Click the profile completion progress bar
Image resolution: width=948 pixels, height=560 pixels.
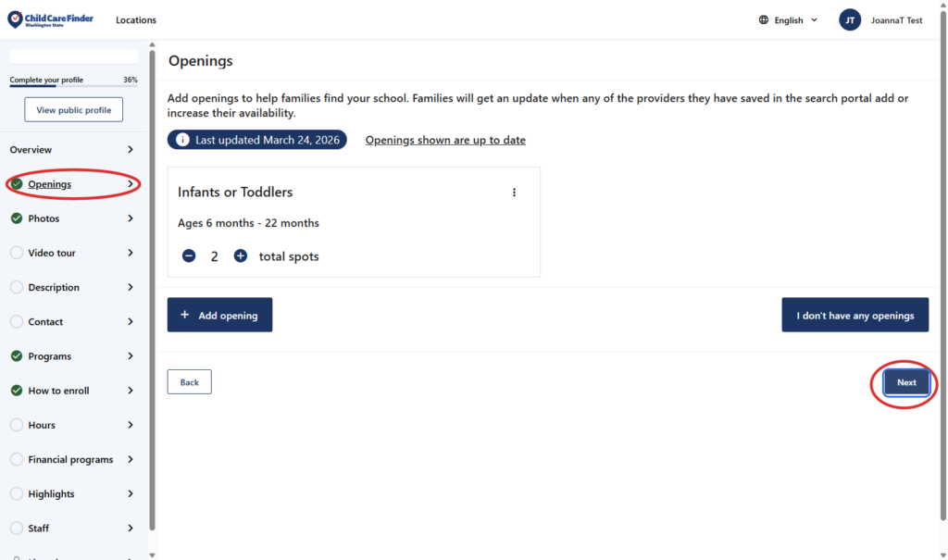(73, 86)
